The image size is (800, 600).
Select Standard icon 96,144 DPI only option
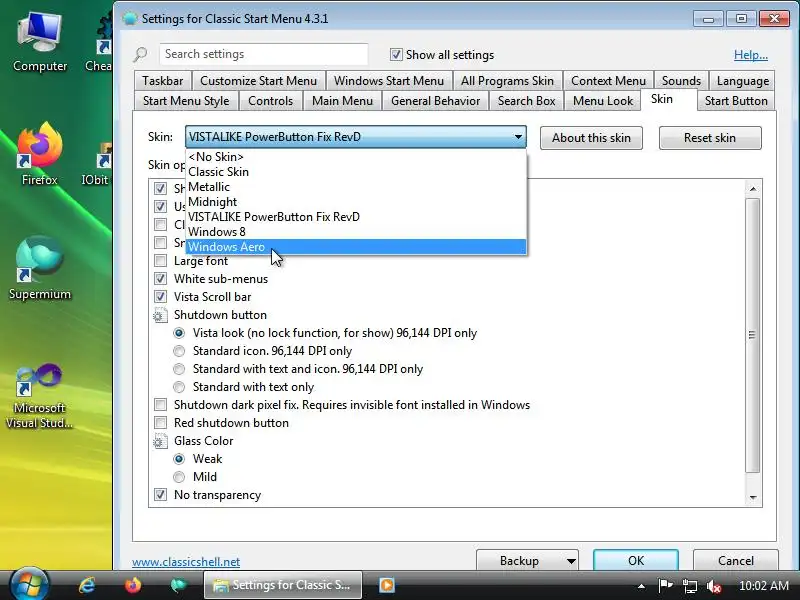click(179, 351)
